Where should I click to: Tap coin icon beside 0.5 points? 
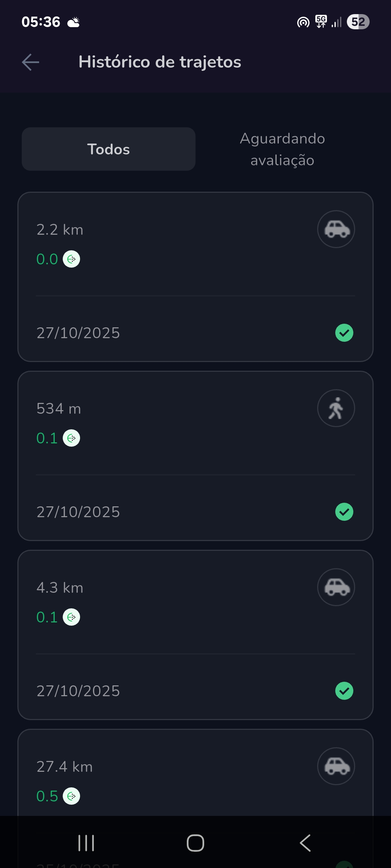pyautogui.click(x=71, y=796)
